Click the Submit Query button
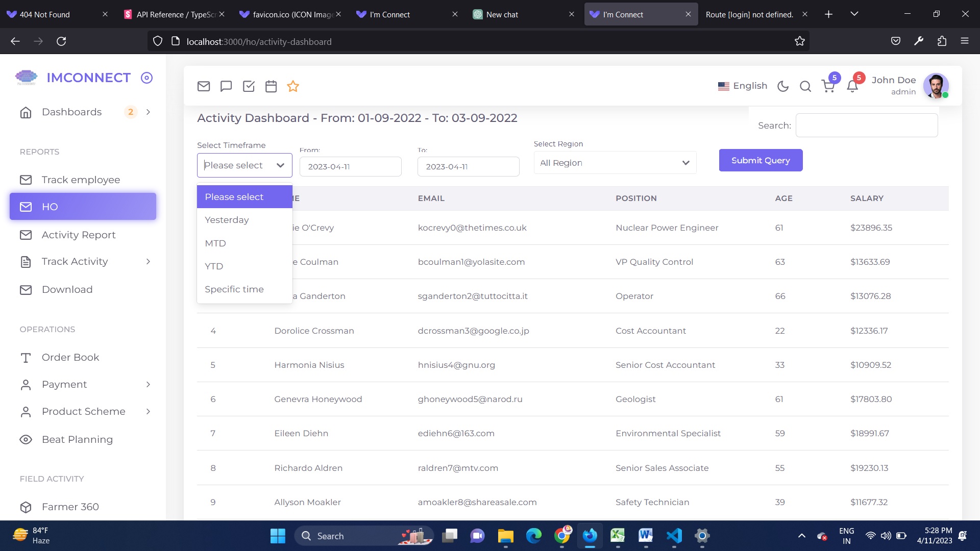 click(761, 160)
